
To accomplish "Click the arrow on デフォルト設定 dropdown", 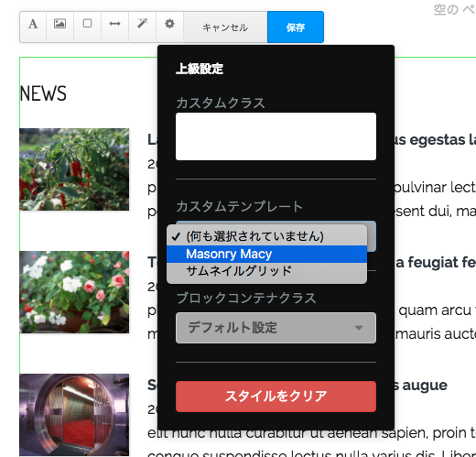I will tap(359, 328).
